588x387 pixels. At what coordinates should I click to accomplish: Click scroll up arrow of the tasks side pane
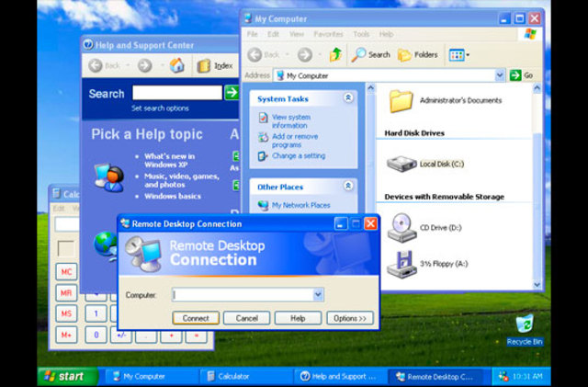coord(370,88)
